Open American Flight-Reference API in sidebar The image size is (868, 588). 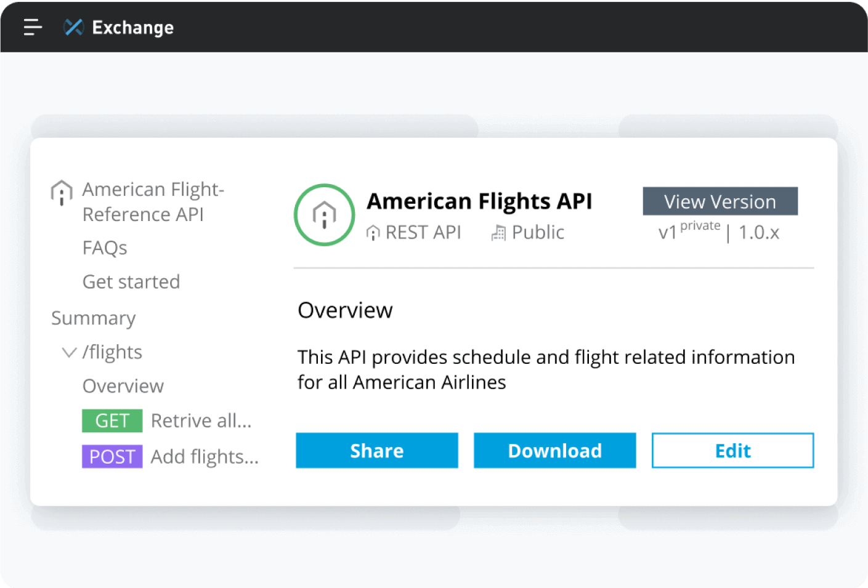pyautogui.click(x=153, y=201)
